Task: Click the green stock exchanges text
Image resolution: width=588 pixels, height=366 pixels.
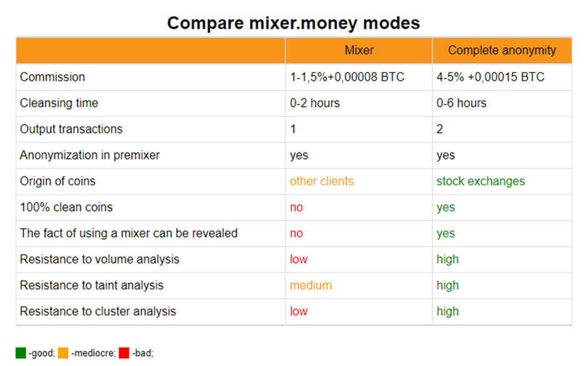Action: [480, 181]
